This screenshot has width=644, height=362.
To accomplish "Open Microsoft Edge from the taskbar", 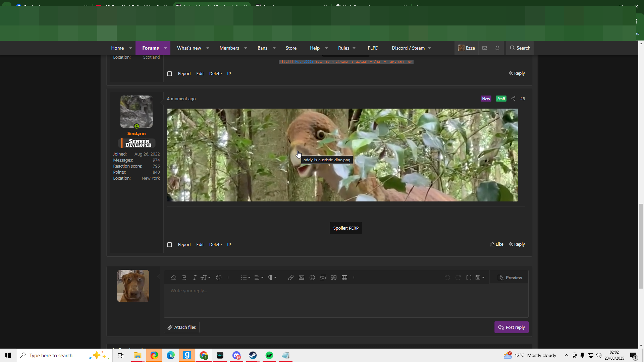I will coord(170,355).
